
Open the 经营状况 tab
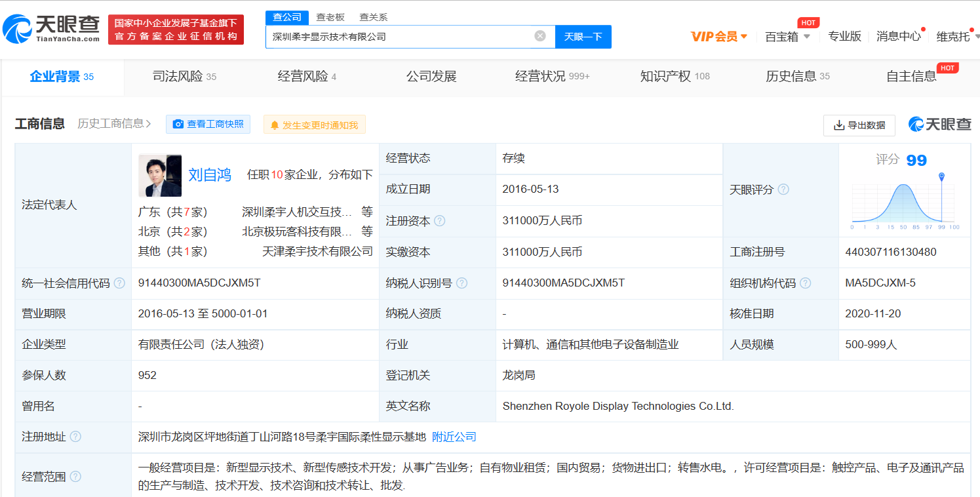pyautogui.click(x=553, y=77)
